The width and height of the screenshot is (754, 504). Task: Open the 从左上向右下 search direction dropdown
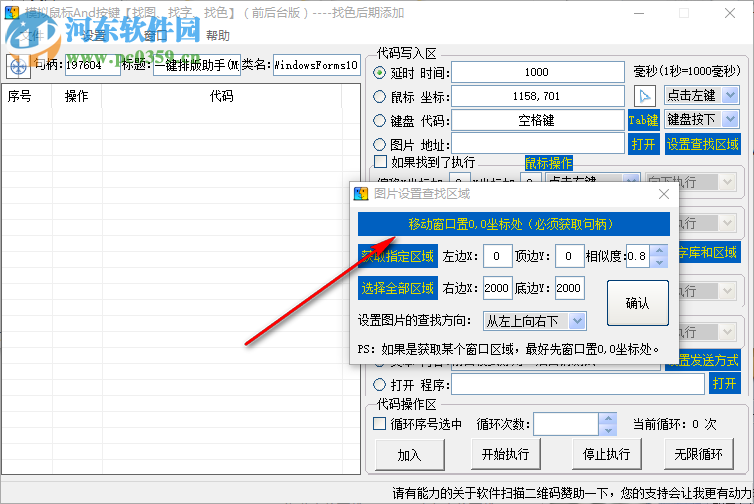pyautogui.click(x=577, y=321)
